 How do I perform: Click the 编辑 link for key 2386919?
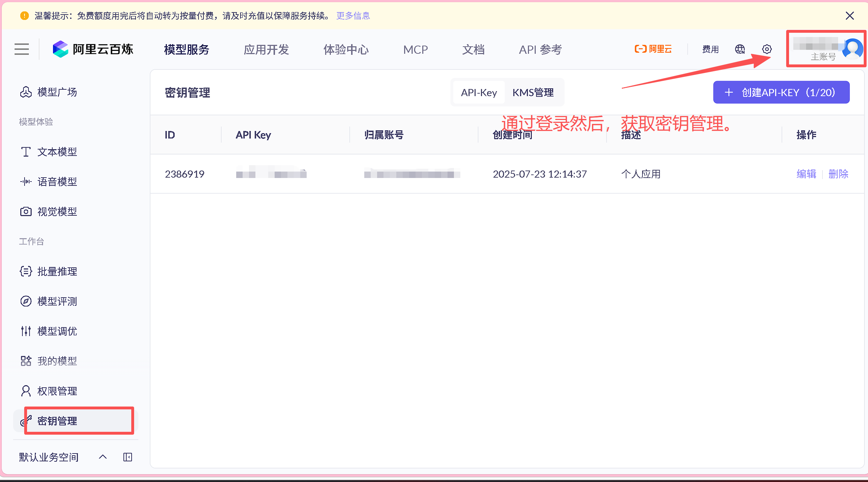tap(806, 174)
